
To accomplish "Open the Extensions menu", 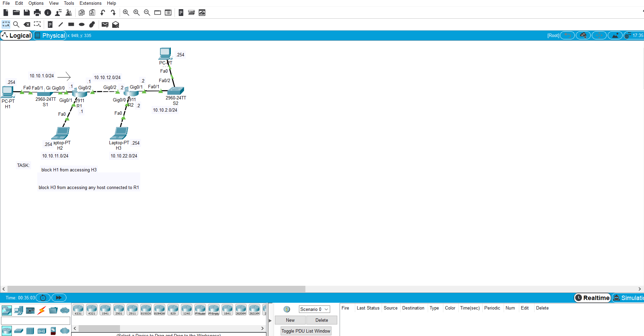I will pos(90,3).
